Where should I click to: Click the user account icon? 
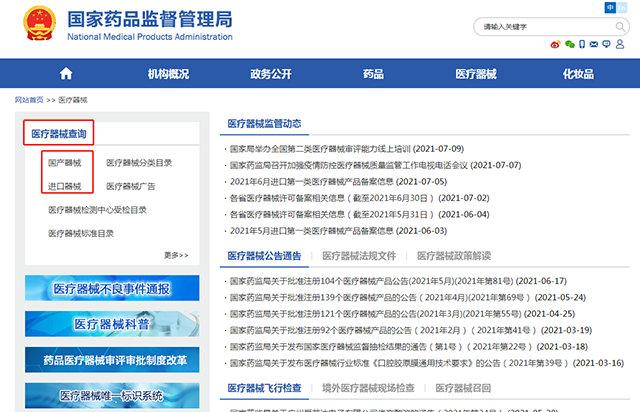pos(620,44)
